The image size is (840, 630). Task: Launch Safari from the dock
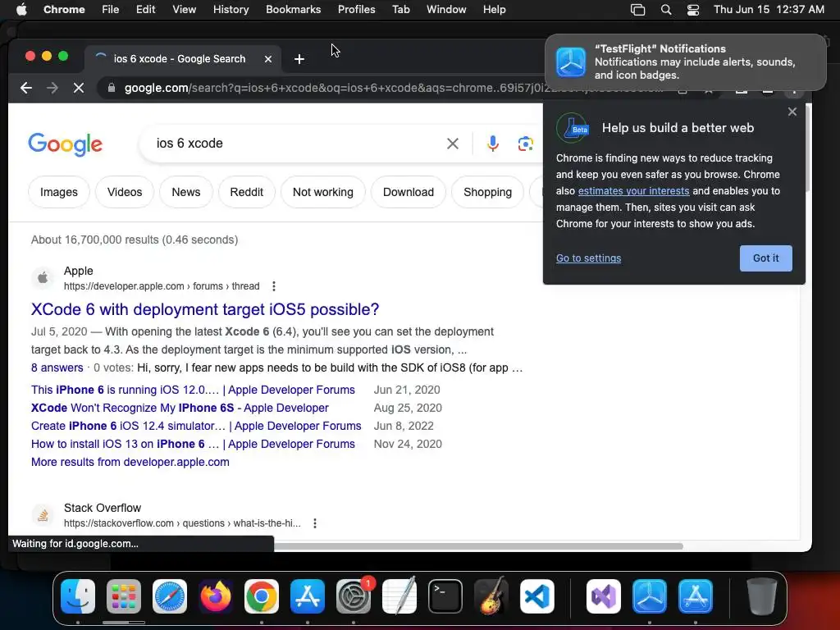click(x=170, y=596)
